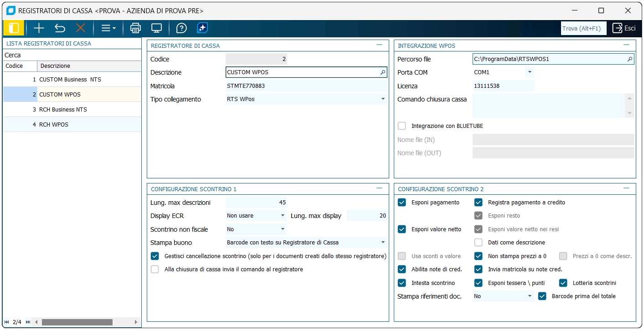Check 'Alla chiusura di cassa invia il comando' option

coord(155,269)
